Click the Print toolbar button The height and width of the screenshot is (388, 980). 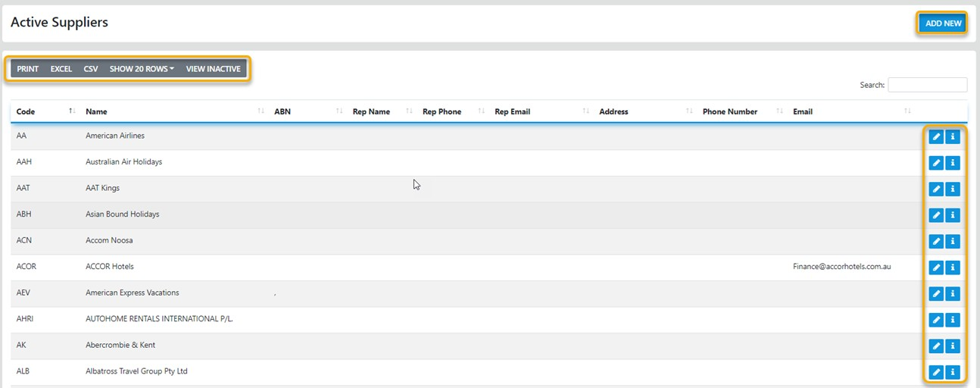28,69
